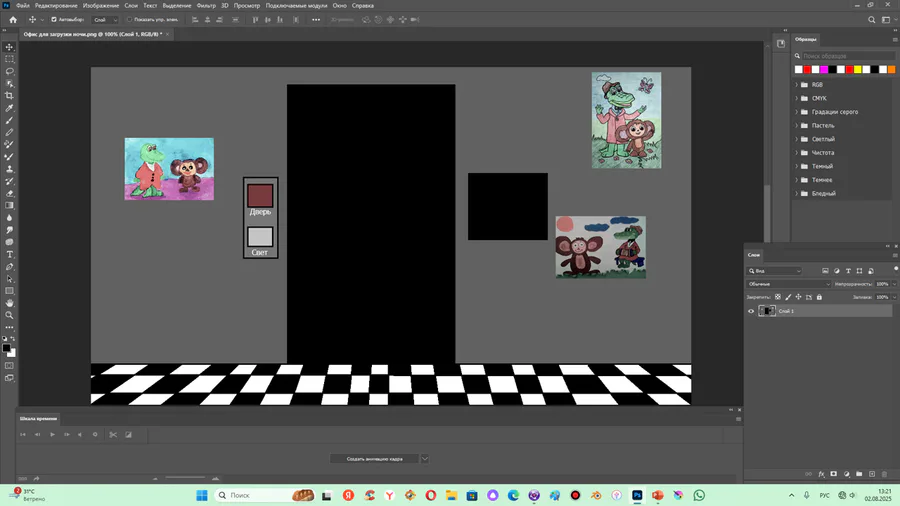Open the Изображение menu
900x506 pixels.
pyautogui.click(x=100, y=5)
